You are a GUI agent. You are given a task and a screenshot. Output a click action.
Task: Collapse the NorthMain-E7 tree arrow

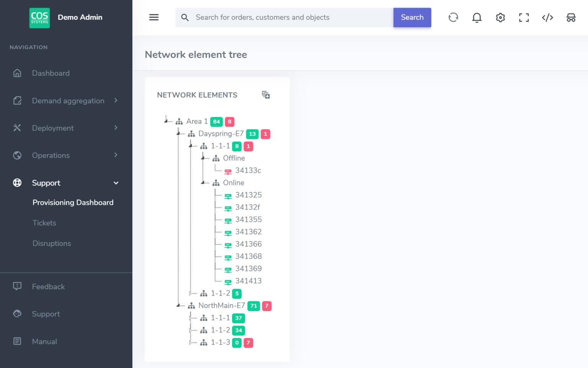178,305
